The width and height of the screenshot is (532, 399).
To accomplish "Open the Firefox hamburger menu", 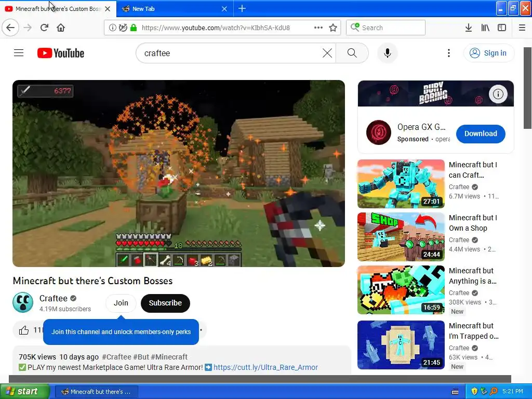I will [x=522, y=28].
